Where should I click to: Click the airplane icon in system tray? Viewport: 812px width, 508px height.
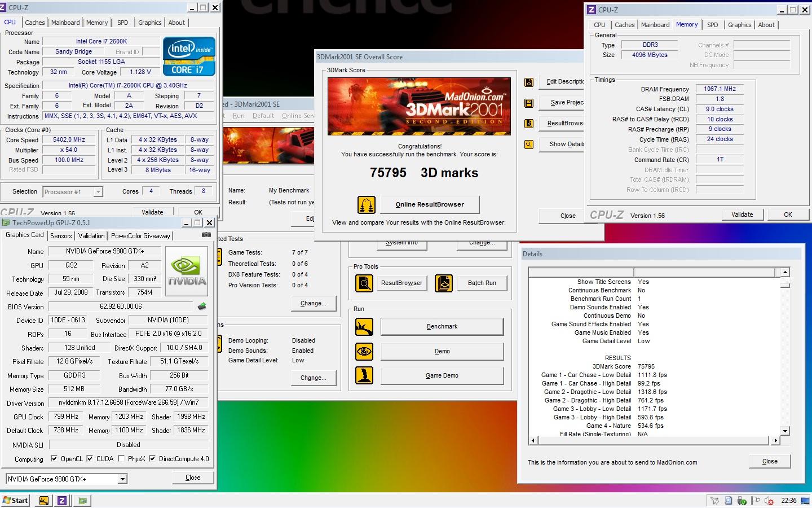tap(714, 501)
